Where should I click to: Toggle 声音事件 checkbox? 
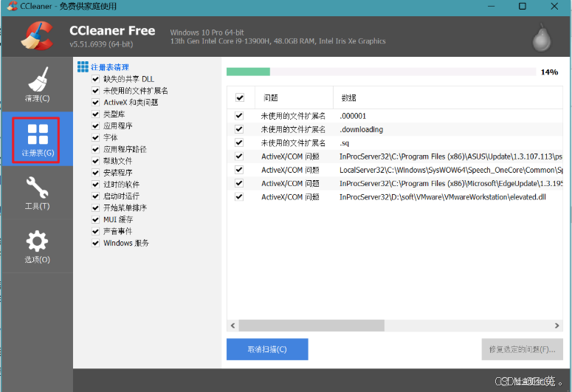coord(95,231)
